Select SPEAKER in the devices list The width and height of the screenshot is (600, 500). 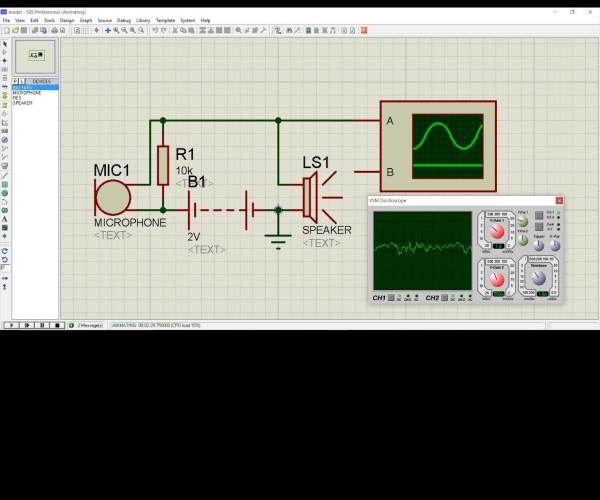(x=23, y=103)
